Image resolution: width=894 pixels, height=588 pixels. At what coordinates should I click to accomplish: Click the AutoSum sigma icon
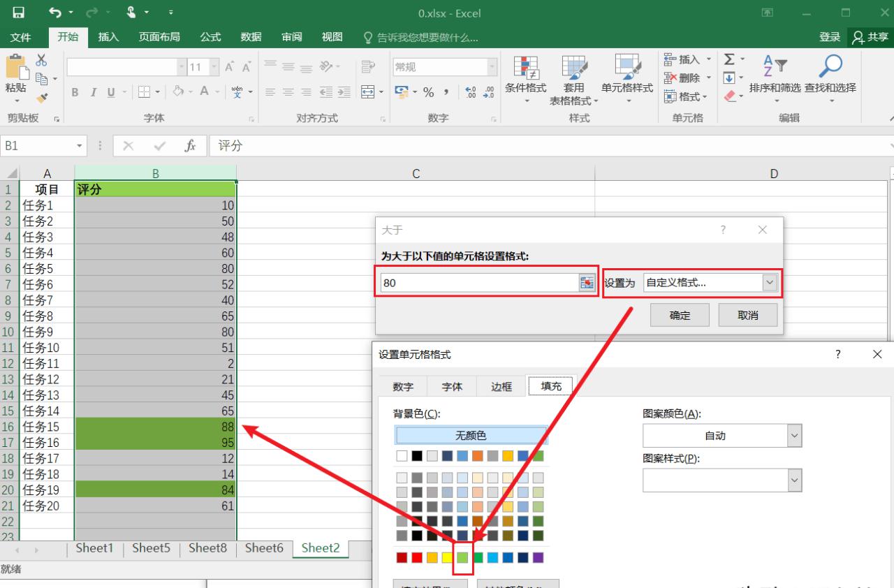tap(728, 60)
